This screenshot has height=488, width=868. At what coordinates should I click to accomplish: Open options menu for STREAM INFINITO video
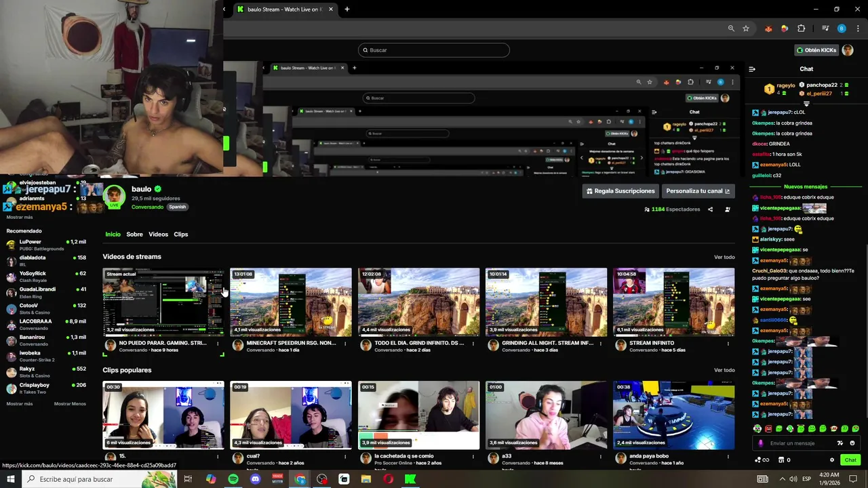(x=728, y=344)
